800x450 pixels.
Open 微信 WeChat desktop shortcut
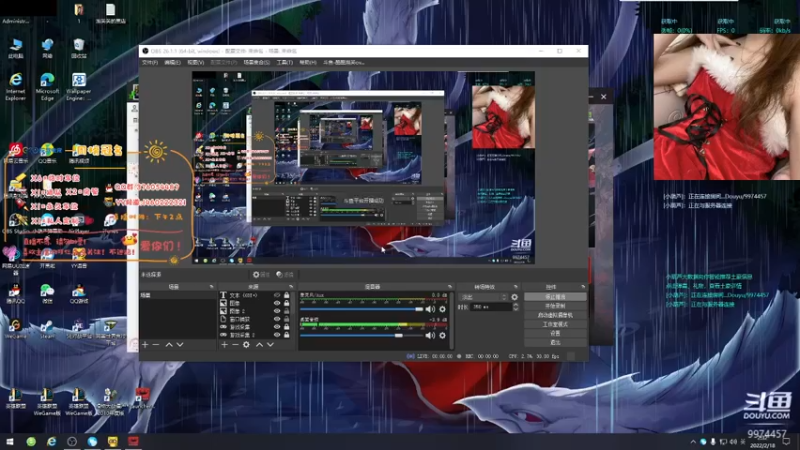tap(47, 293)
